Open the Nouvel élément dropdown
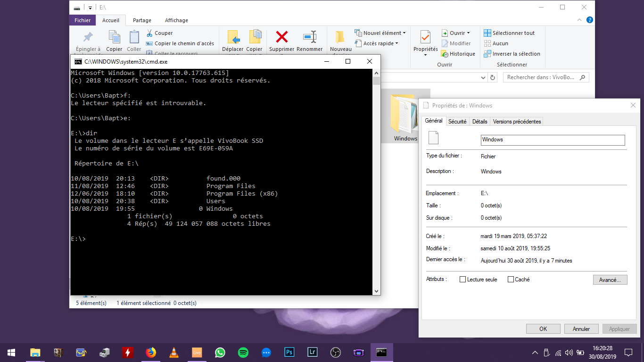 tap(380, 33)
